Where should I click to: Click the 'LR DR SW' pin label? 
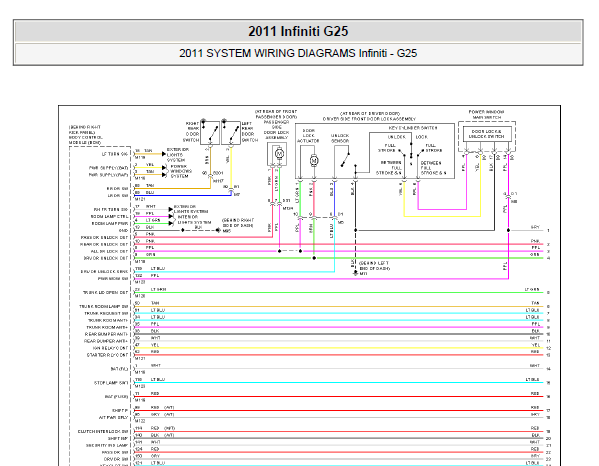click(118, 196)
